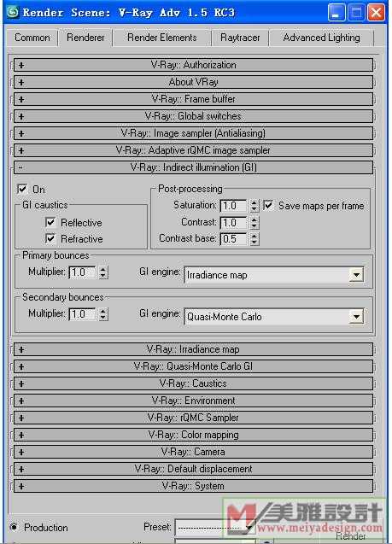The image size is (392, 544).
Task: Expand the V-Ray:: System rollout plus icon
Action: click(x=21, y=486)
